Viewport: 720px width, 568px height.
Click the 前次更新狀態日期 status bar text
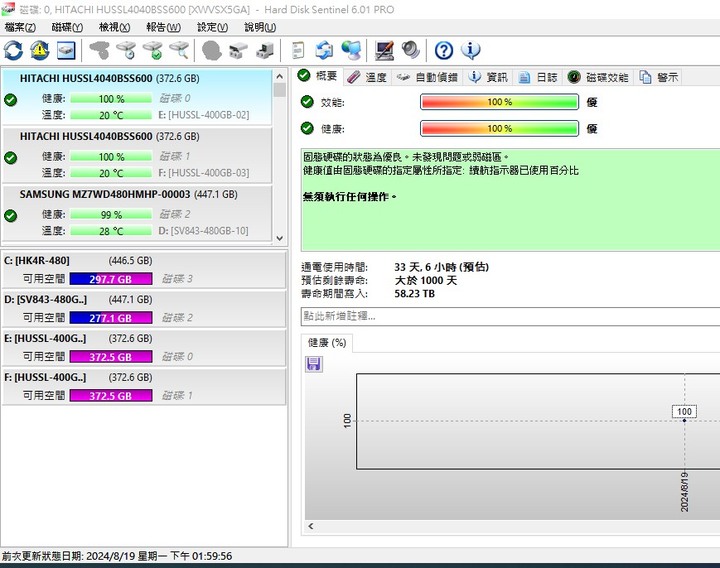tap(117, 556)
